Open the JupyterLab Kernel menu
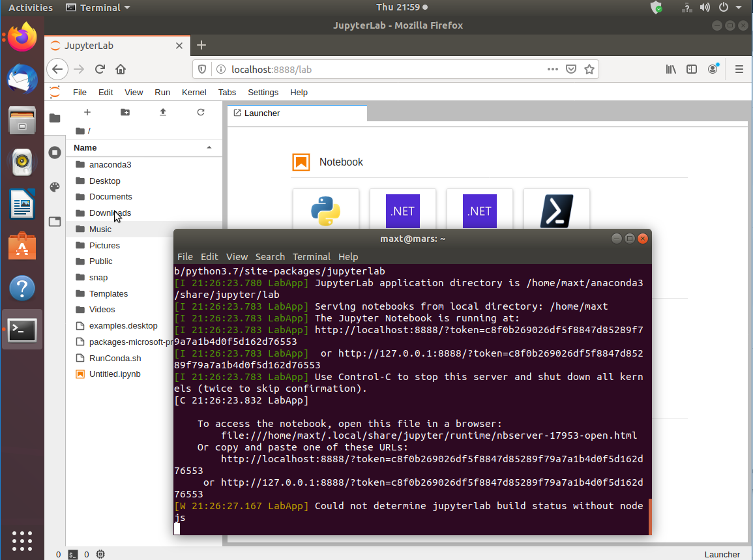 tap(194, 92)
